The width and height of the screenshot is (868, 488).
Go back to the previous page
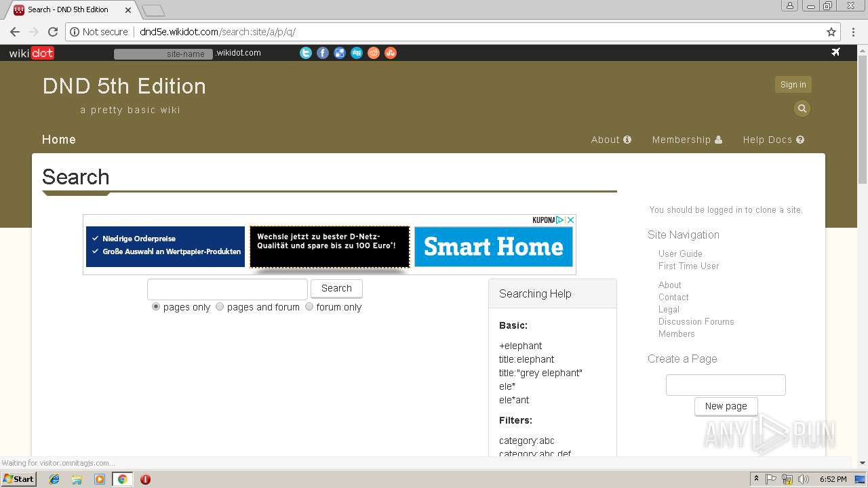[15, 32]
